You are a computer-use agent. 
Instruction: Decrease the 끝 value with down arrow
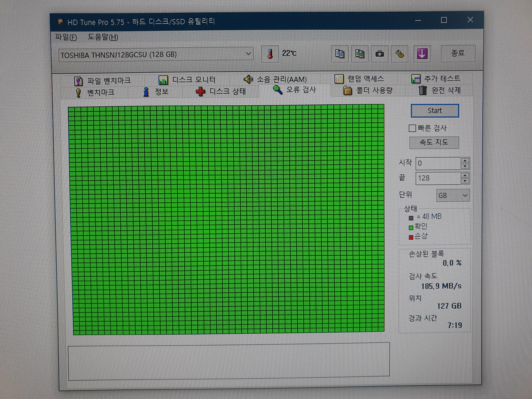coord(465,181)
